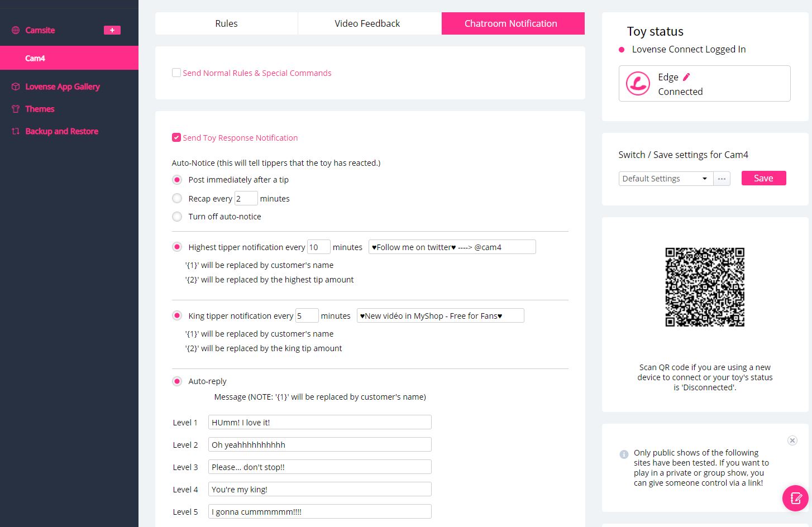Open the floating feedback note icon
The image size is (812, 527).
pyautogui.click(x=795, y=497)
